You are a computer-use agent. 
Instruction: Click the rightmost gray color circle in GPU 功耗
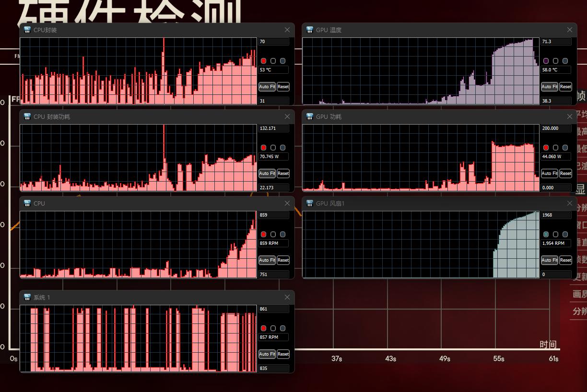coord(565,148)
